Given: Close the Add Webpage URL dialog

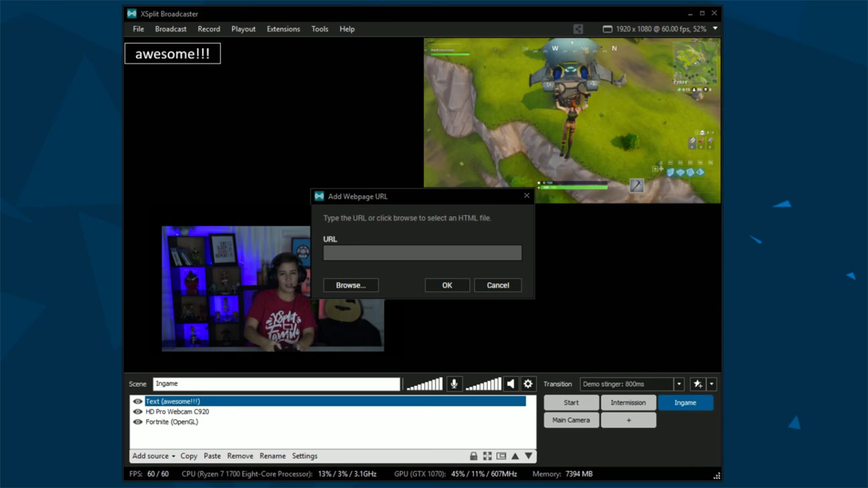Looking at the screenshot, I should [x=527, y=196].
